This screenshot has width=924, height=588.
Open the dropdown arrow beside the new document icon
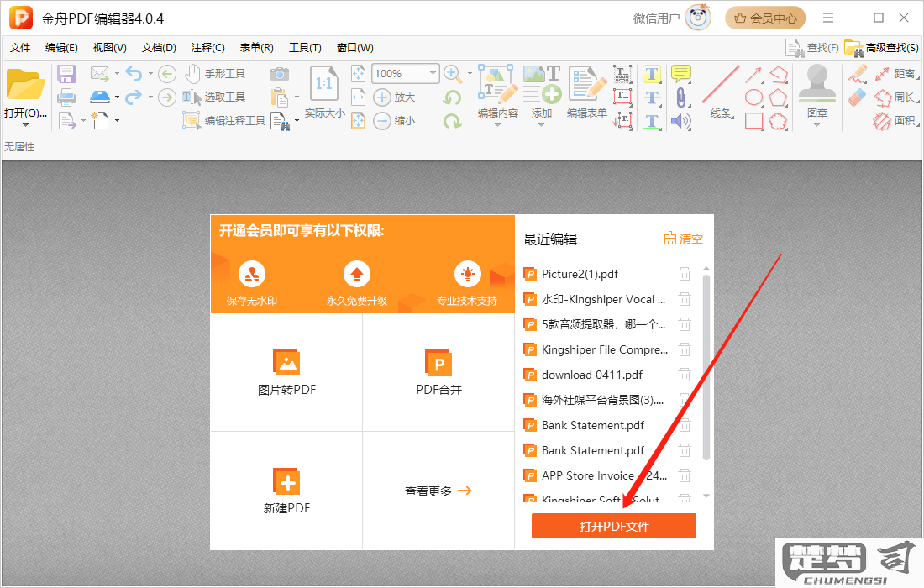coord(117,121)
